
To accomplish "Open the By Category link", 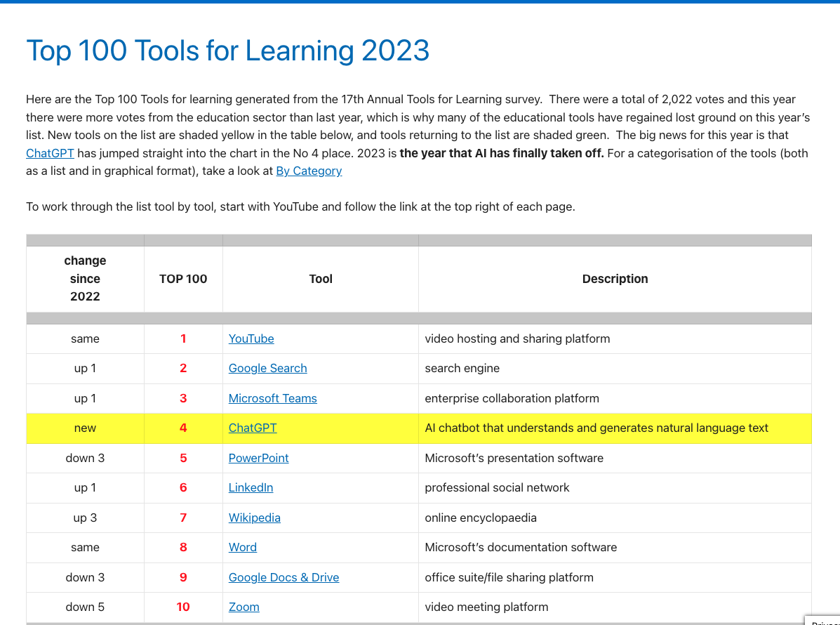I will point(309,171).
